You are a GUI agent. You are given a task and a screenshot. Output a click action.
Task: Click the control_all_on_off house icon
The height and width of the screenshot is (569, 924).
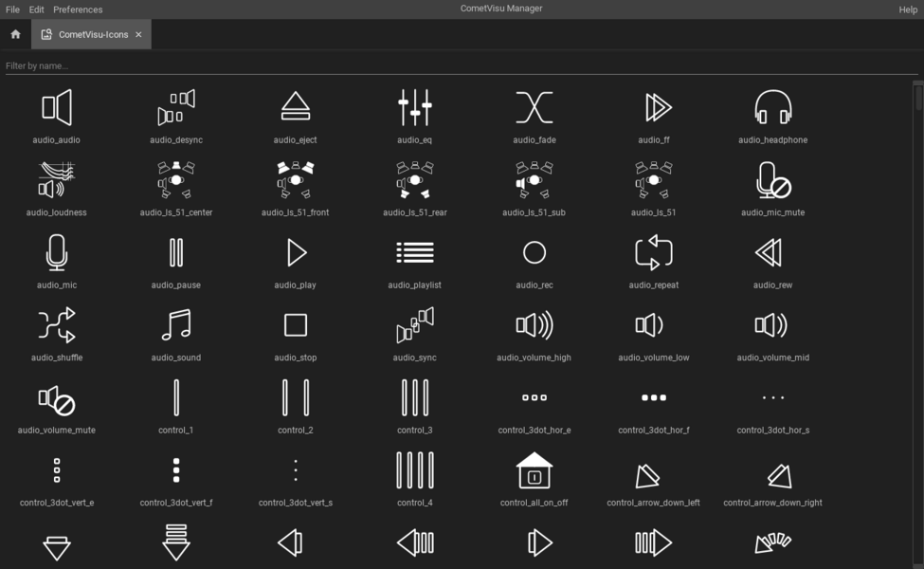point(534,470)
